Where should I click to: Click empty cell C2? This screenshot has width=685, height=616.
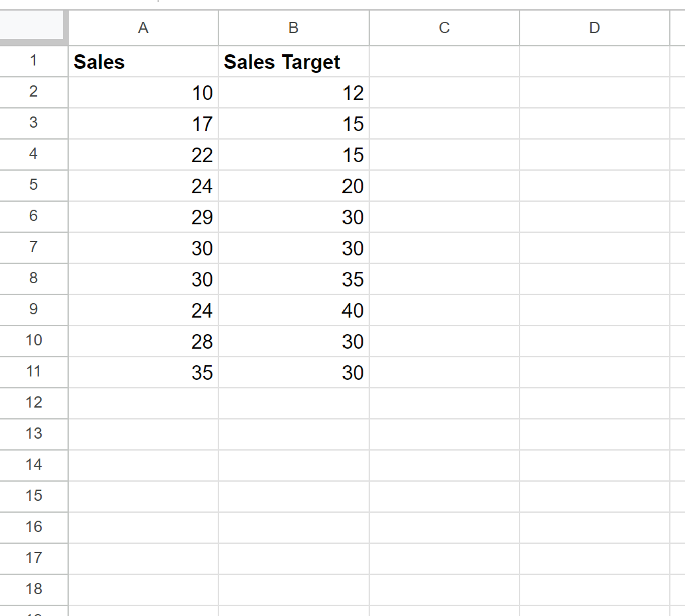(444, 93)
